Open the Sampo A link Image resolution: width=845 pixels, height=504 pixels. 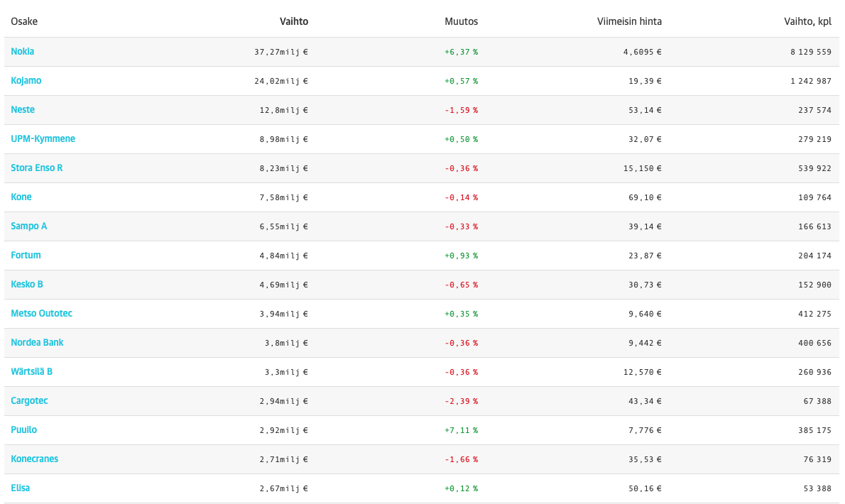tap(29, 226)
